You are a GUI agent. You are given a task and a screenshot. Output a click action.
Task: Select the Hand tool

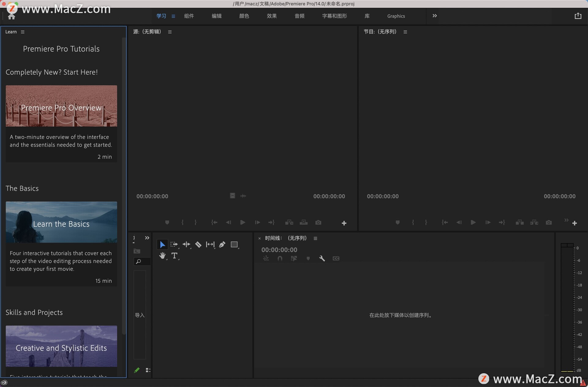pos(162,256)
